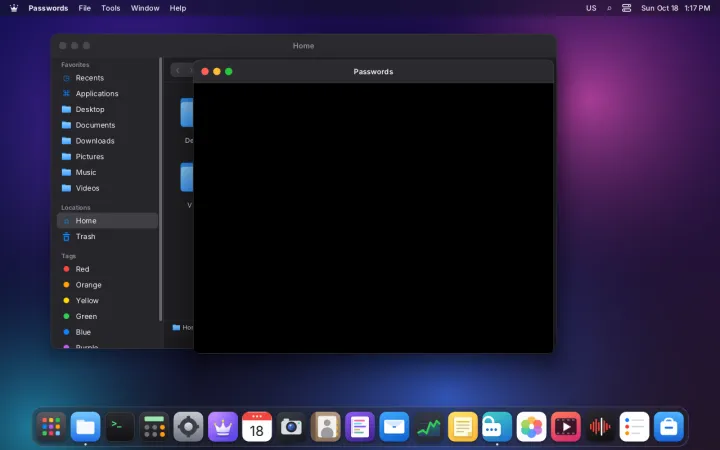Viewport: 720px width, 450px height.
Task: Click the Home window title bar
Action: click(x=303, y=46)
